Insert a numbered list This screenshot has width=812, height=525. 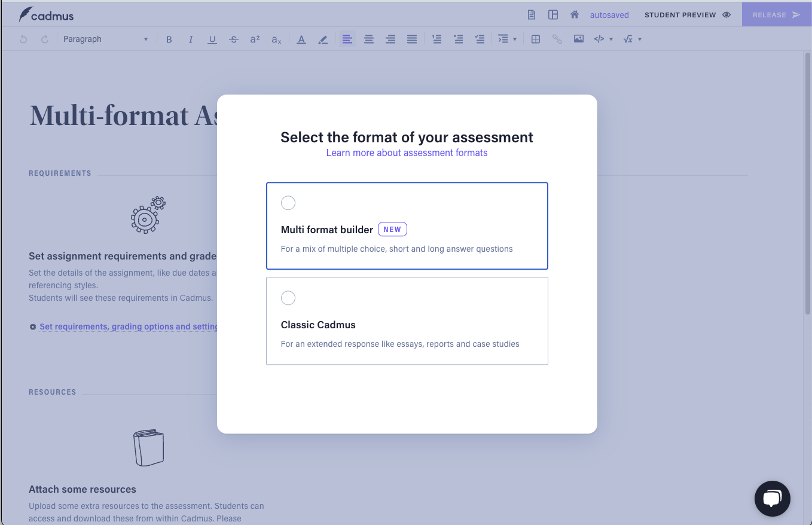click(437, 39)
